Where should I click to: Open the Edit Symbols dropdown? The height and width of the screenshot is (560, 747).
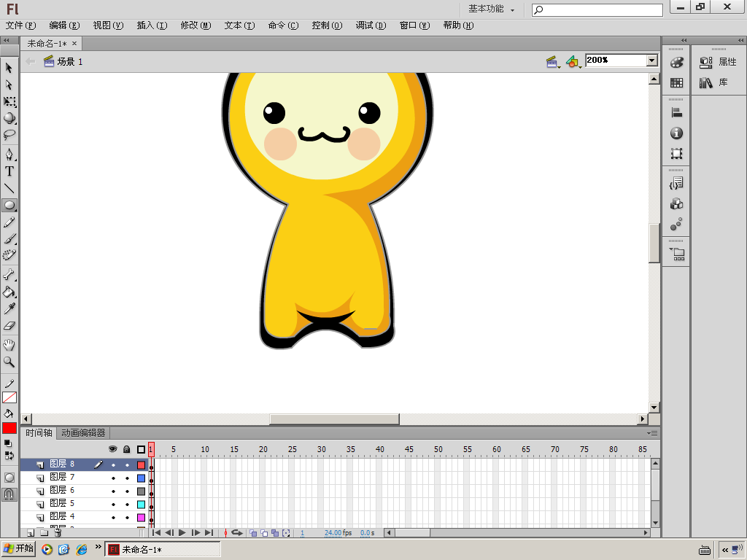573,62
